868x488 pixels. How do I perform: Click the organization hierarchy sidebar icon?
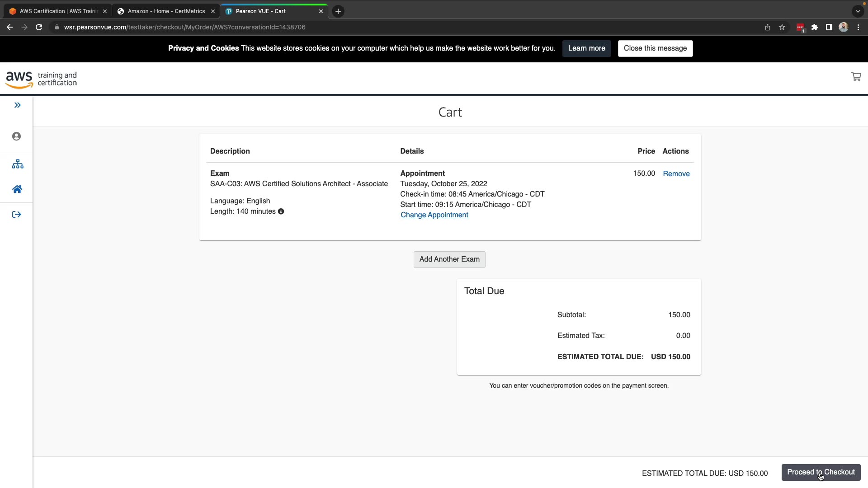coord(17,164)
